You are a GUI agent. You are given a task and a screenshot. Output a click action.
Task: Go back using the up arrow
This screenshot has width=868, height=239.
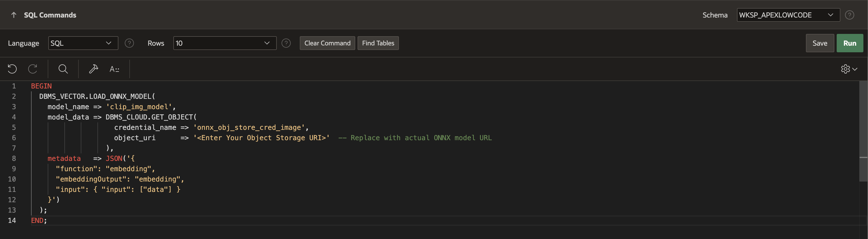click(x=14, y=15)
